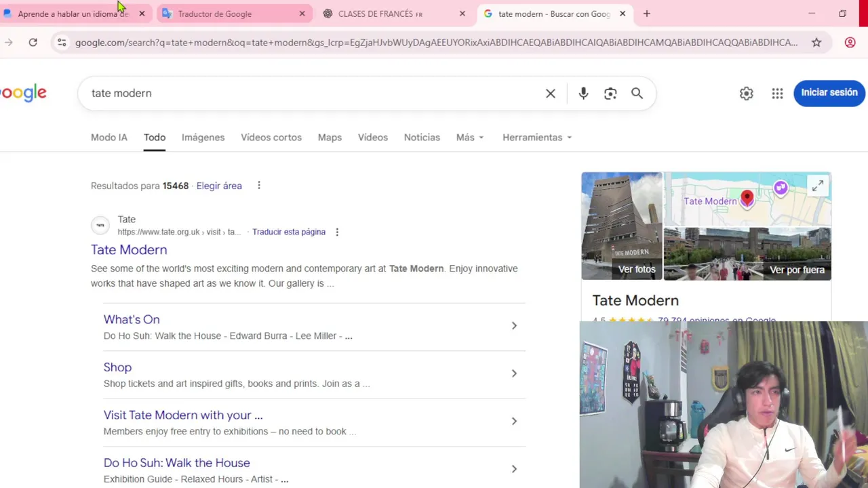The height and width of the screenshot is (488, 868).
Task: Click the Elegir área link
Action: pyautogui.click(x=219, y=186)
